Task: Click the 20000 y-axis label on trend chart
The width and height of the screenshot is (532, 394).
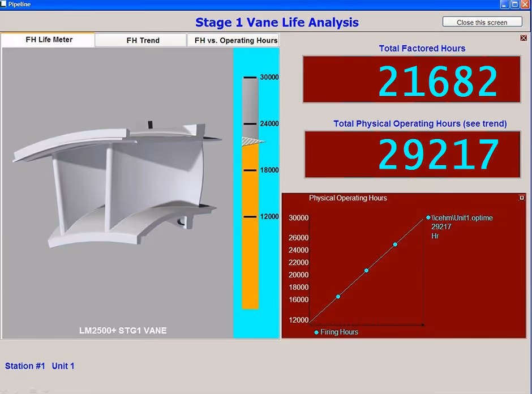Action: [299, 275]
